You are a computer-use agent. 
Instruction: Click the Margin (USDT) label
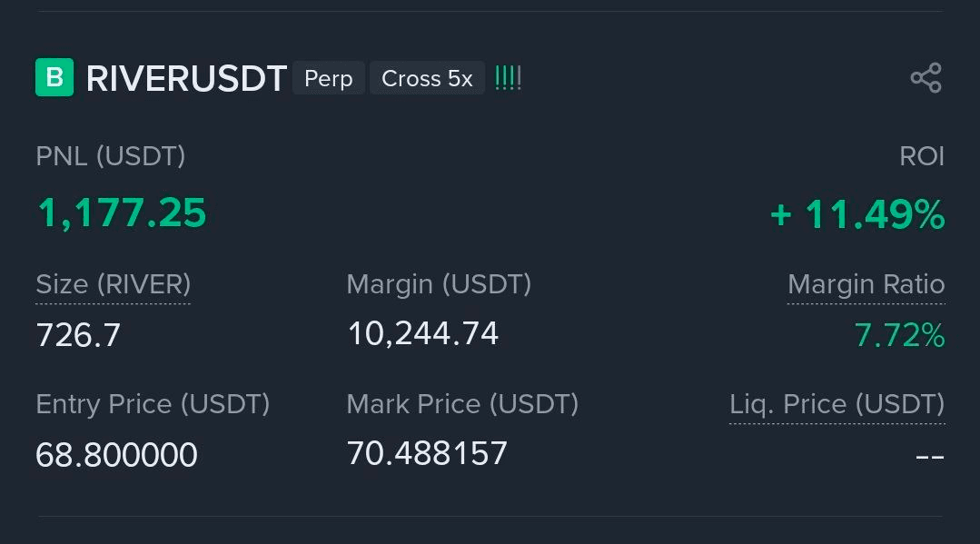(x=439, y=284)
